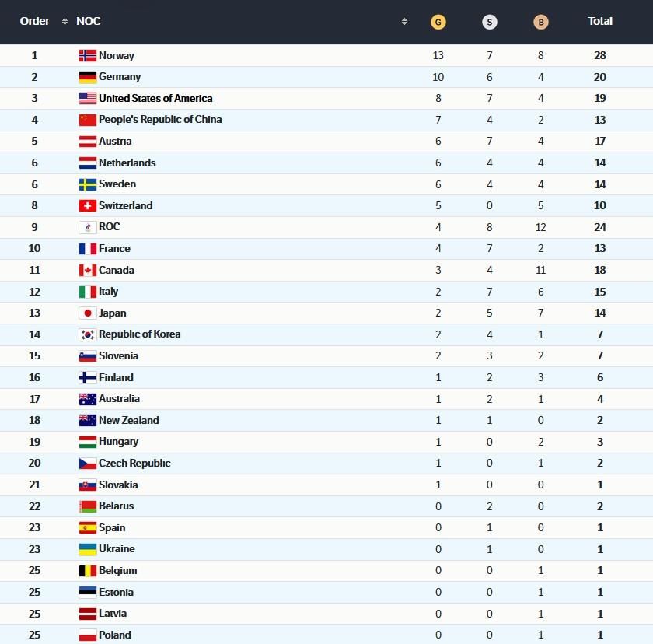Viewport: 653px width, 644px height.
Task: Click the Czech Republic country name
Action: (134, 464)
